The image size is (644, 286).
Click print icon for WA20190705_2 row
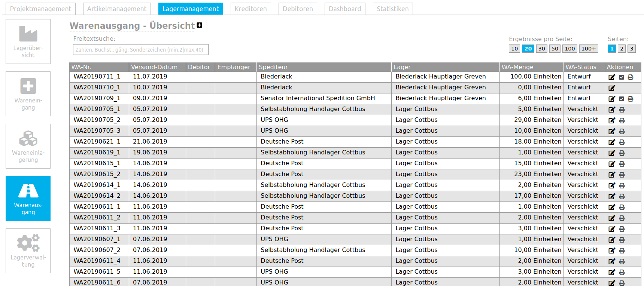point(622,120)
